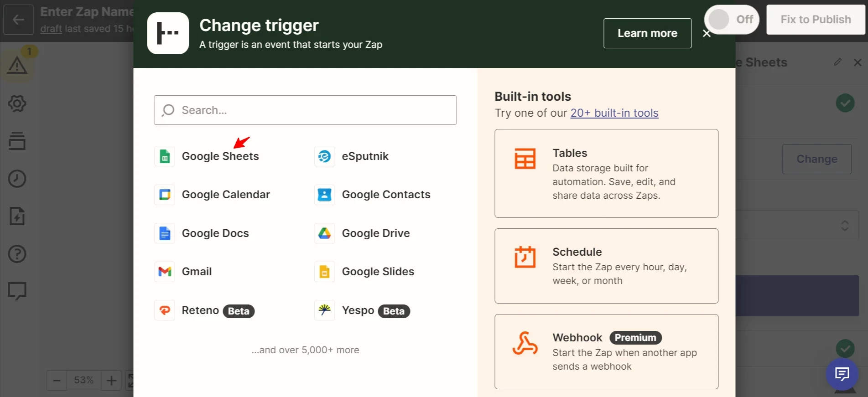
Task: Close the Change trigger dialog
Action: coord(707,33)
